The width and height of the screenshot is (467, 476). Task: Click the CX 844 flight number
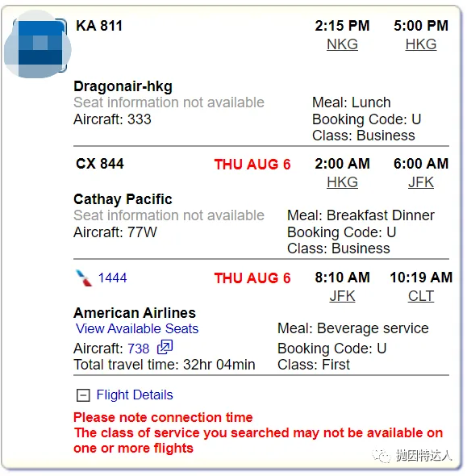point(100,164)
